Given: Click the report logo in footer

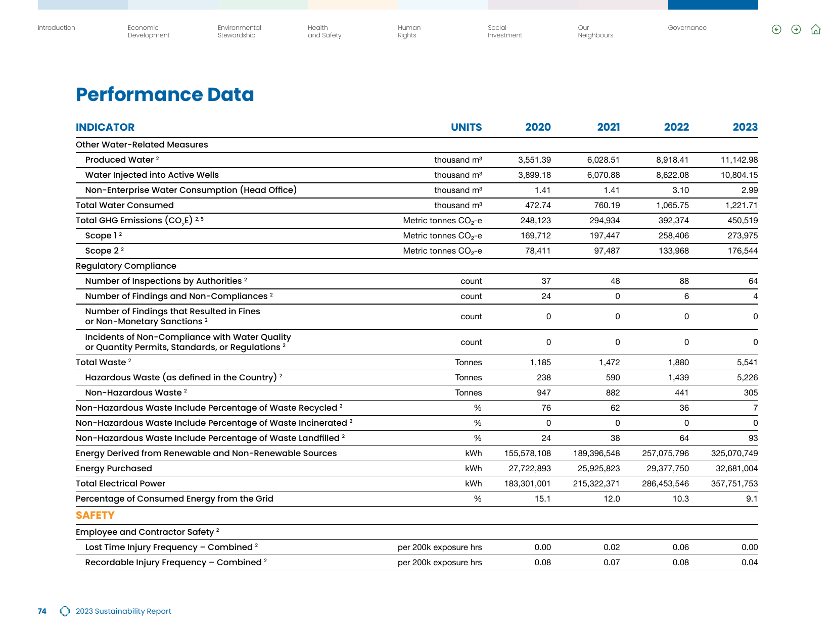Looking at the screenshot, I should [x=65, y=611].
